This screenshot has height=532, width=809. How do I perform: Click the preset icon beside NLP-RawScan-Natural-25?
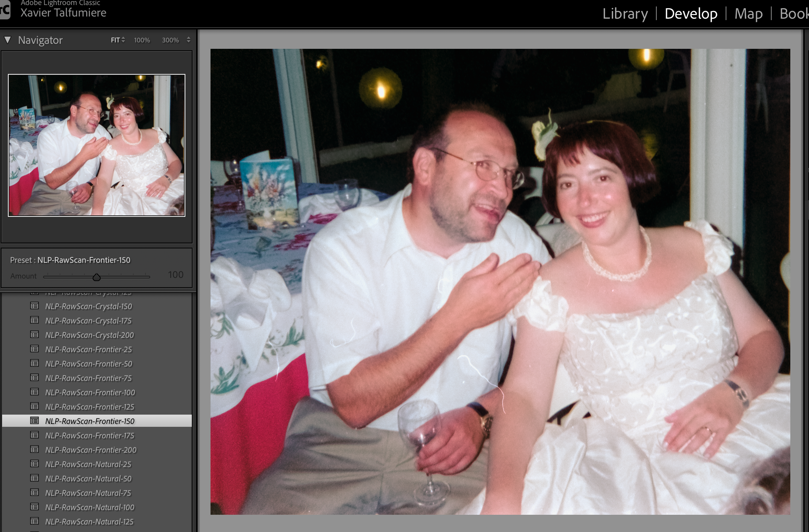[34, 464]
